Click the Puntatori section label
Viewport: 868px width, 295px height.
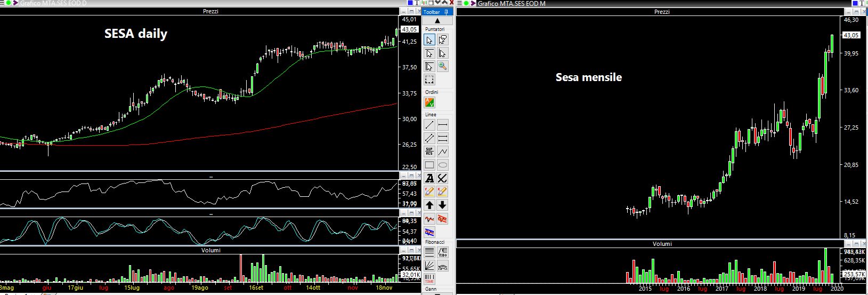point(435,29)
